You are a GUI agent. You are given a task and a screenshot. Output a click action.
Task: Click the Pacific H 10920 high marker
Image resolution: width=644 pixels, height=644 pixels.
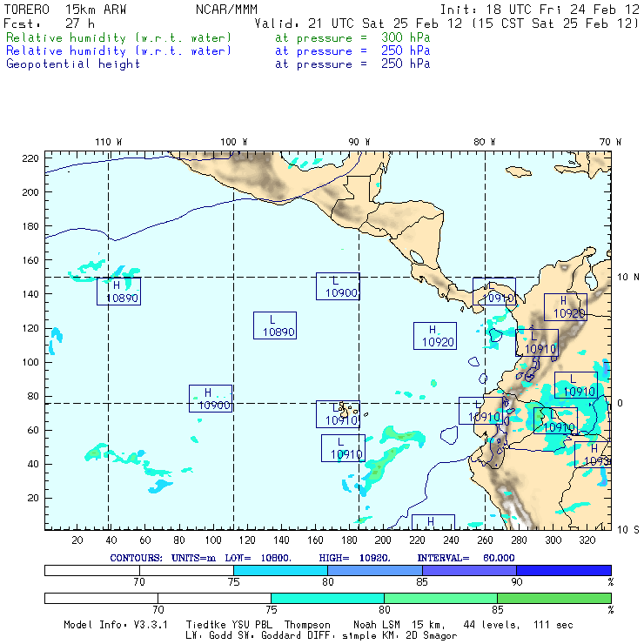435,336
